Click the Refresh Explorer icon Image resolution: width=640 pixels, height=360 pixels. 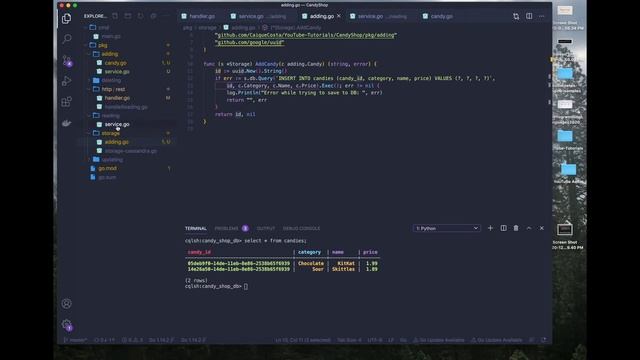(140, 16)
